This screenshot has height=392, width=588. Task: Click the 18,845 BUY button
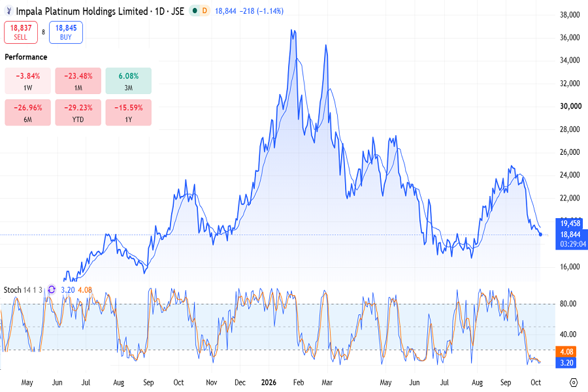[x=66, y=32]
